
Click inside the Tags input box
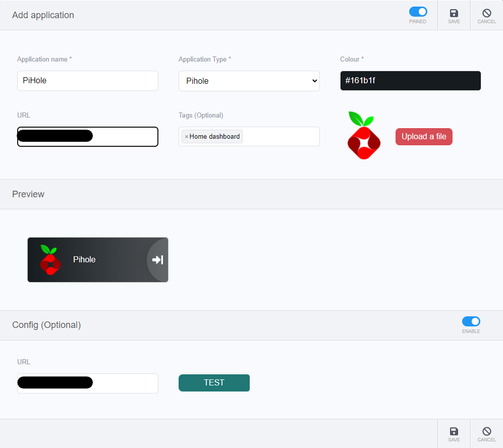tap(280, 137)
